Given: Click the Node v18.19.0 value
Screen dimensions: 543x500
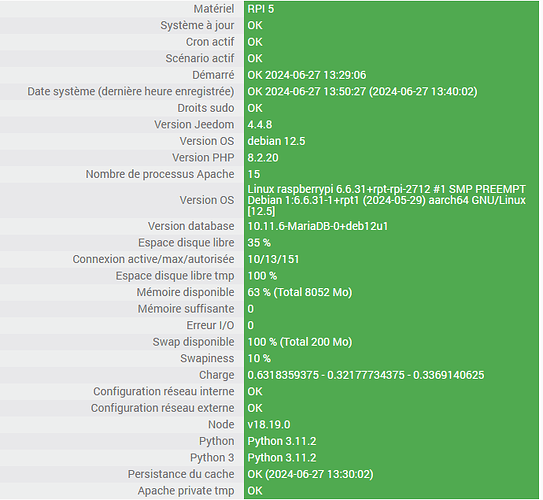Looking at the screenshot, I should [x=269, y=425].
